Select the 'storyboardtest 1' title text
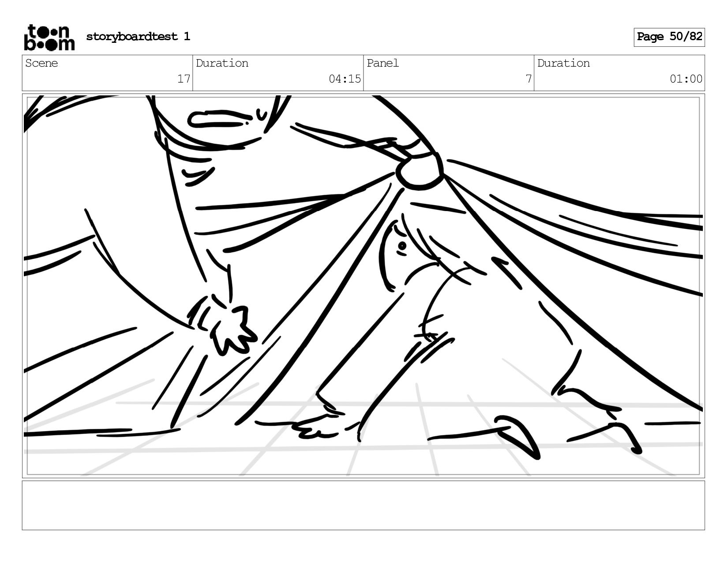This screenshot has height=563, width=728. tap(138, 37)
